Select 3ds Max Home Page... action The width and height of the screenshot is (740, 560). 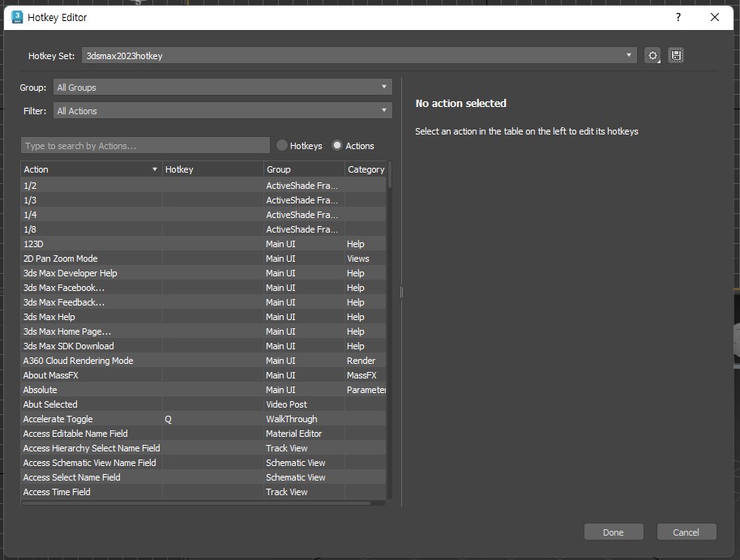click(203, 331)
